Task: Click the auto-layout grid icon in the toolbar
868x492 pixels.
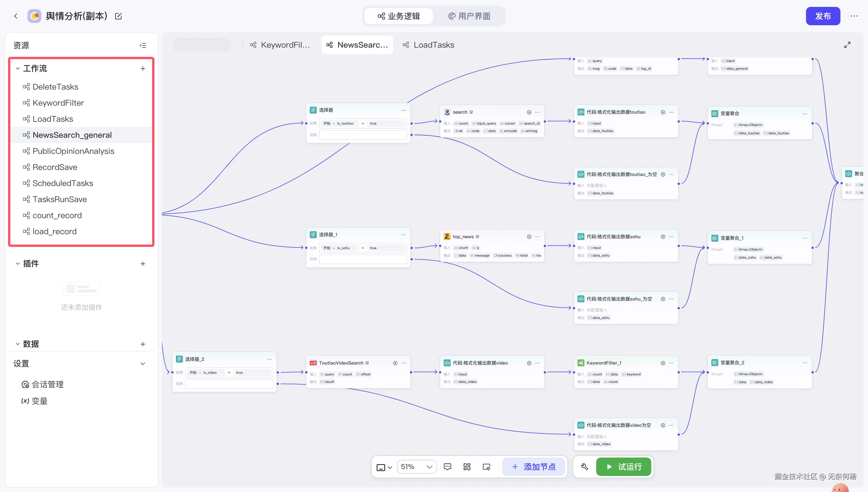Action: pos(467,467)
